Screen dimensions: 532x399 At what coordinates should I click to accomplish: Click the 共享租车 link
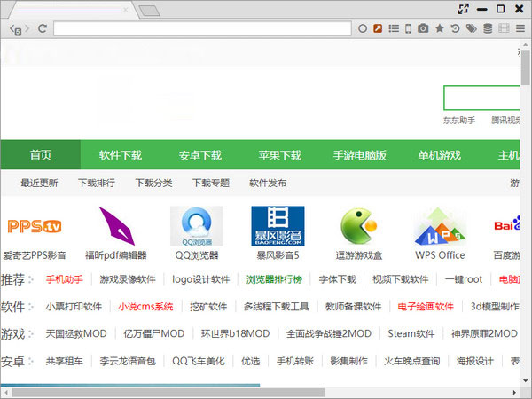coord(64,361)
